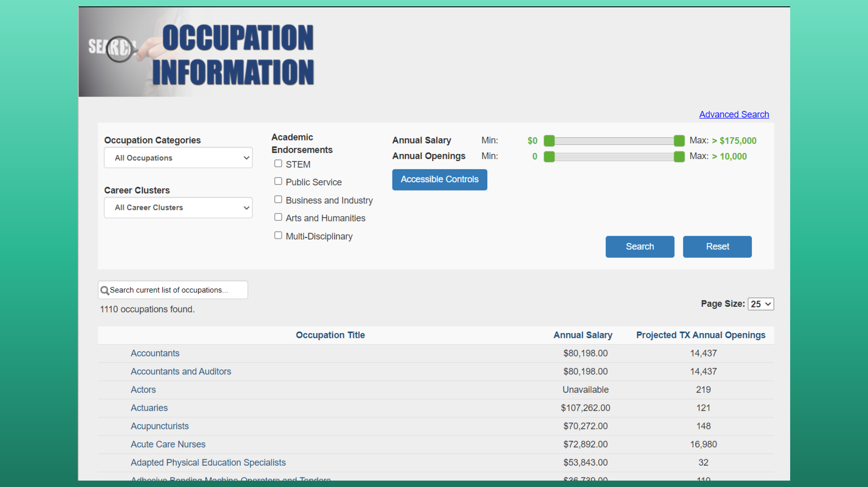
Task: Expand the Page Size selector
Action: 761,304
